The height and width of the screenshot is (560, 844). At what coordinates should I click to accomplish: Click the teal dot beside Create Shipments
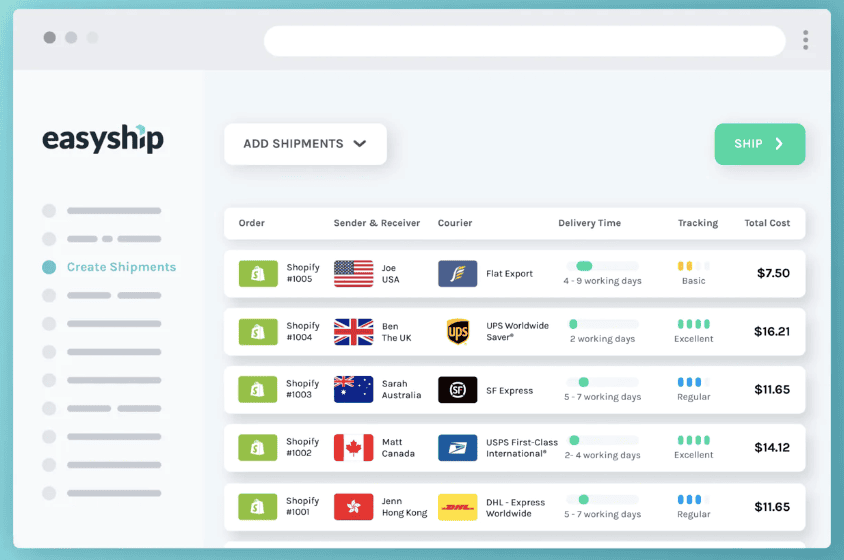pos(49,267)
